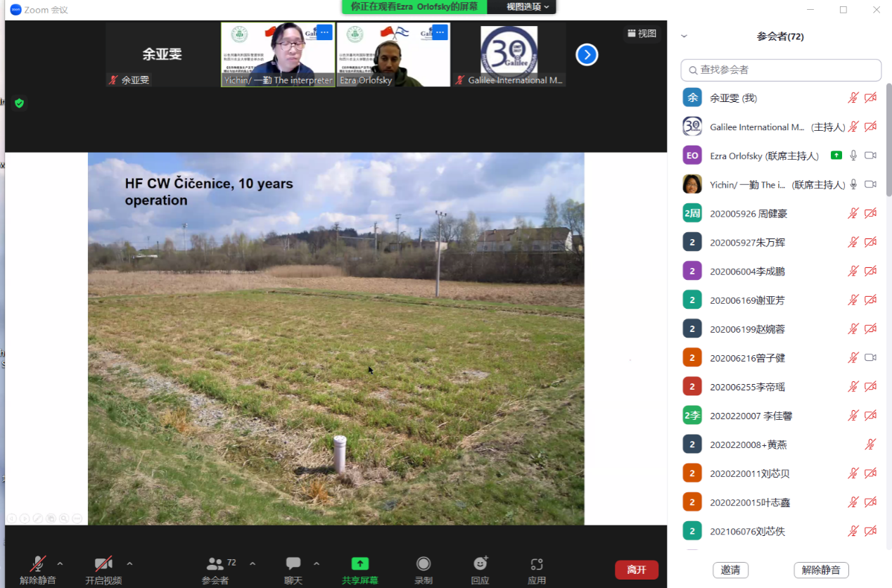Expand video options caret beside 开启视频
892x588 pixels.
[x=129, y=563]
